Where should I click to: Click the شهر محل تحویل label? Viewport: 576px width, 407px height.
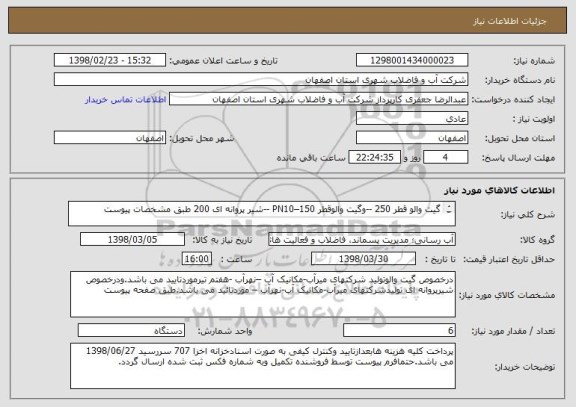tap(202, 138)
